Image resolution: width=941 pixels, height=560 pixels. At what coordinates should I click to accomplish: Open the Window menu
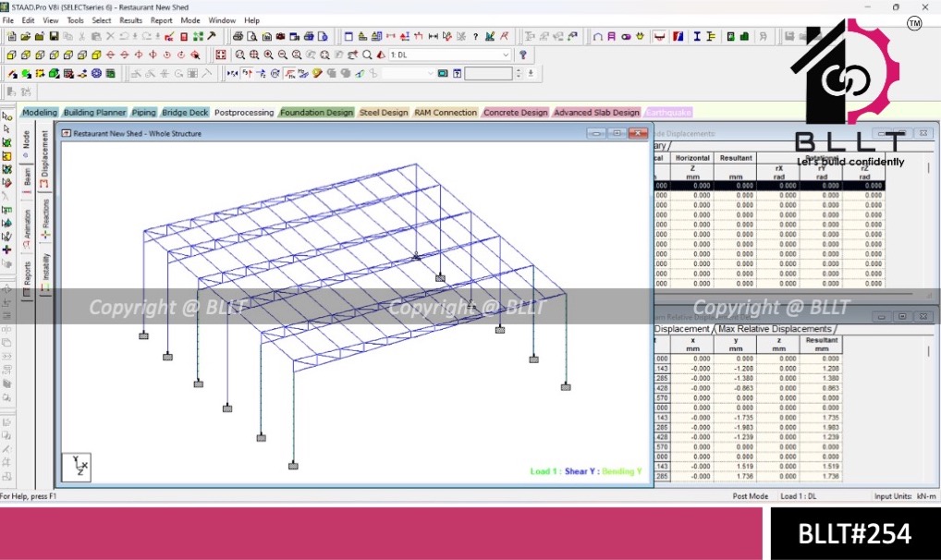coord(222,20)
